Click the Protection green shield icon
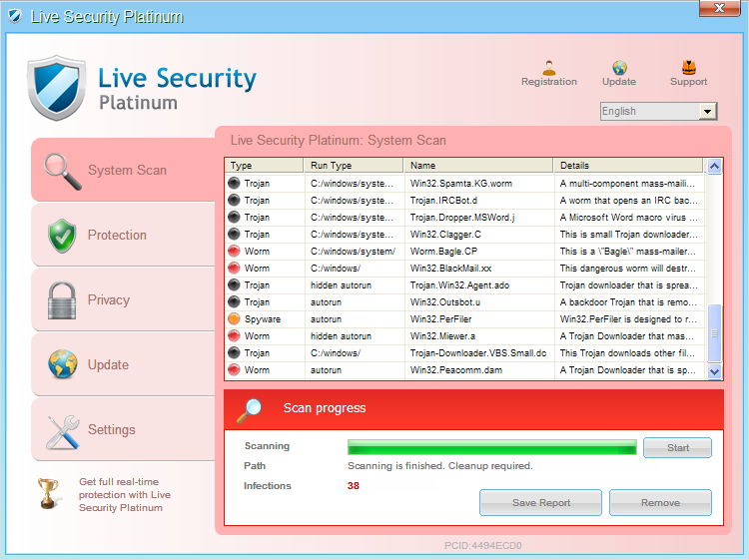The image size is (749, 560). [x=62, y=236]
